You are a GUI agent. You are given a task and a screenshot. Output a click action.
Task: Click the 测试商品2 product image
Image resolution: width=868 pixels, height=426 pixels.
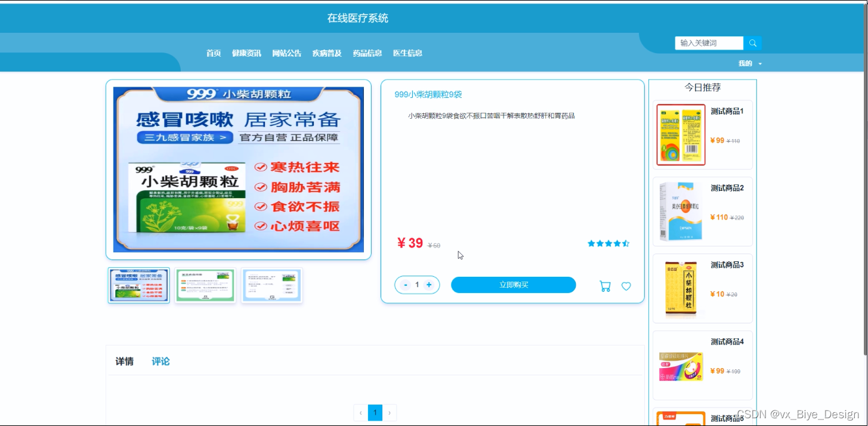tap(681, 212)
